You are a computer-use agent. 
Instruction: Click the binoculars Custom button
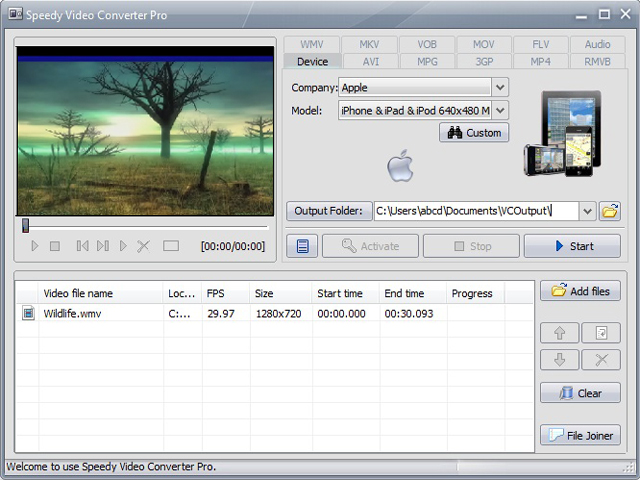click(474, 133)
